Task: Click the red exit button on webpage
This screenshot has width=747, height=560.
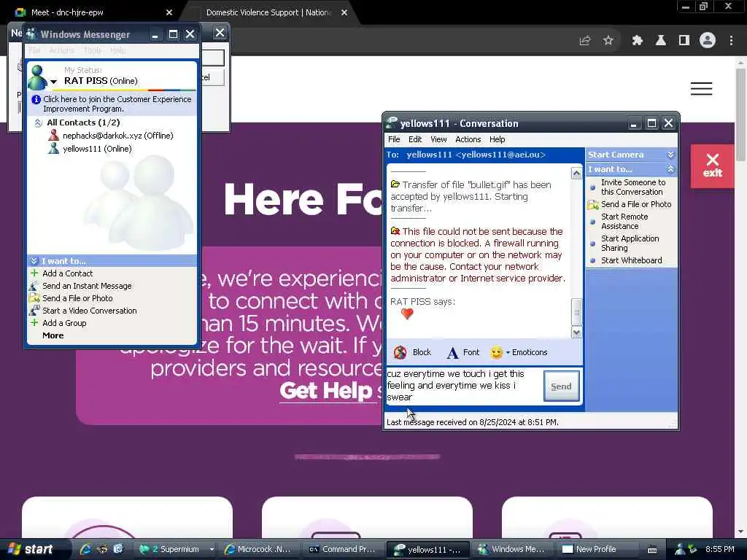Action: click(x=712, y=166)
